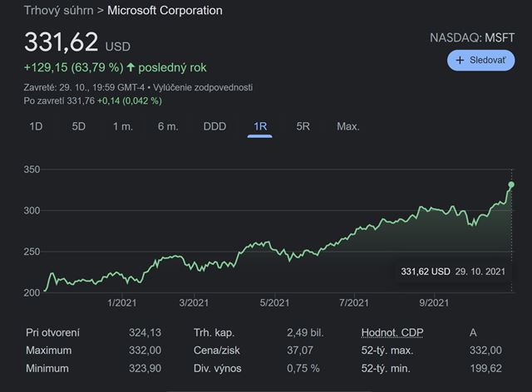Viewport: 532px width, 392px height.
Task: Click the NASDAQ: MSFT ticker text
Action: pyautogui.click(x=472, y=37)
